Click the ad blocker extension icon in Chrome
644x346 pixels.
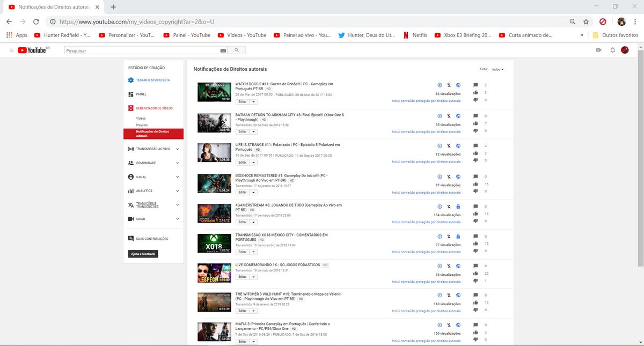point(603,21)
